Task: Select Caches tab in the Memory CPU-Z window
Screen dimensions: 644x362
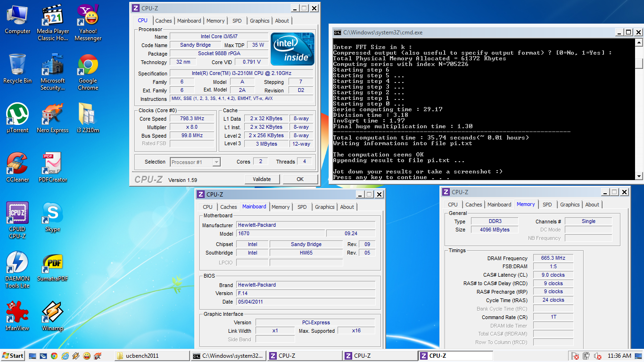Action: click(x=474, y=205)
